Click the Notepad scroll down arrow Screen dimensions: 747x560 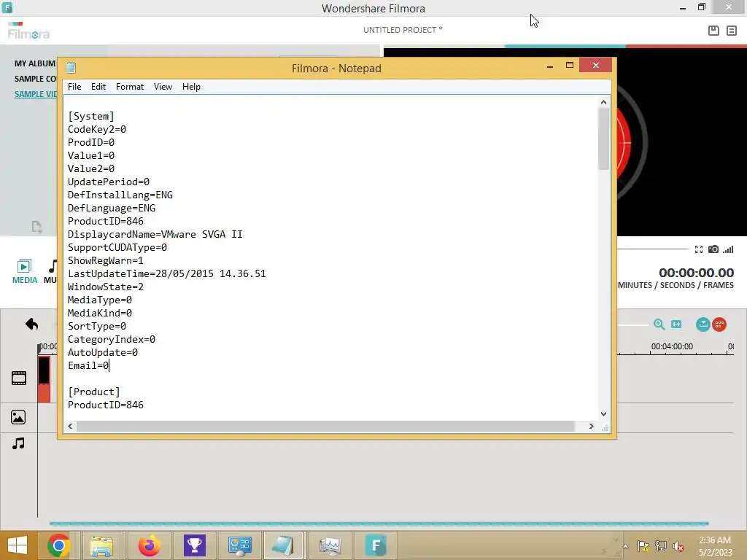click(603, 414)
